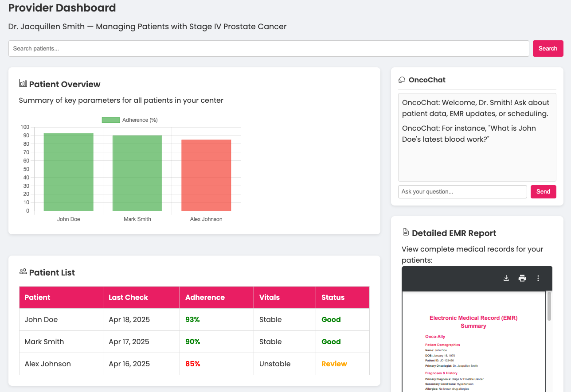Click the John Doe adherence bar
571x392 pixels.
(x=69, y=172)
